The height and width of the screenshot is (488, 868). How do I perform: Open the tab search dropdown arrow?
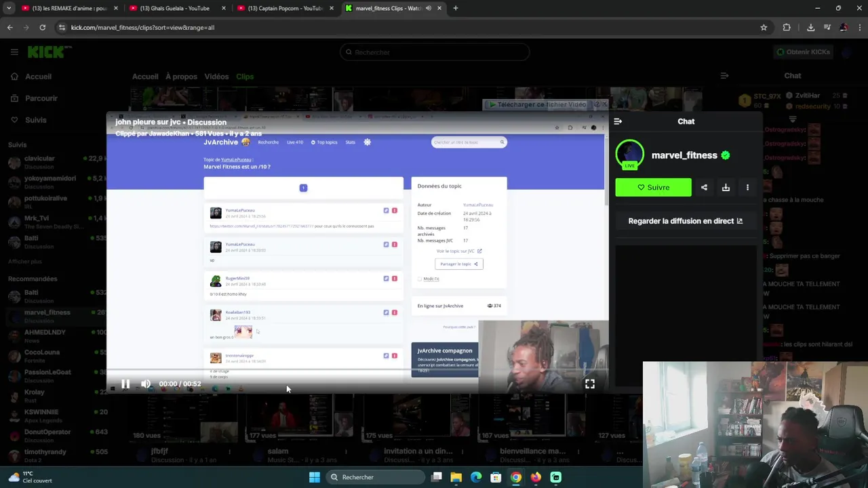(9, 8)
